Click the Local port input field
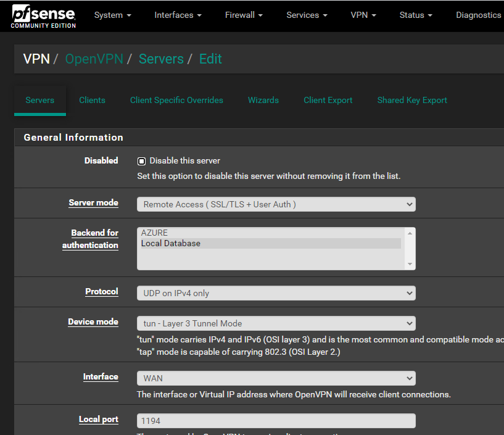The image size is (504, 435). point(276,421)
